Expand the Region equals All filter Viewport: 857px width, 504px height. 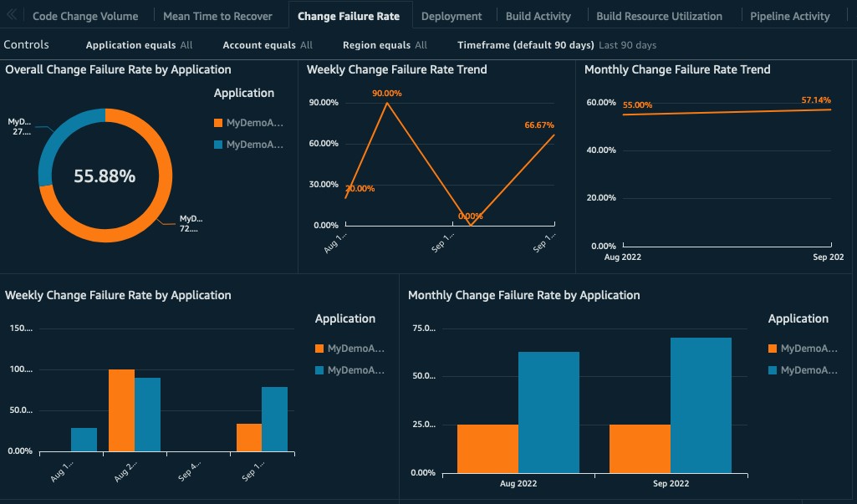click(385, 45)
